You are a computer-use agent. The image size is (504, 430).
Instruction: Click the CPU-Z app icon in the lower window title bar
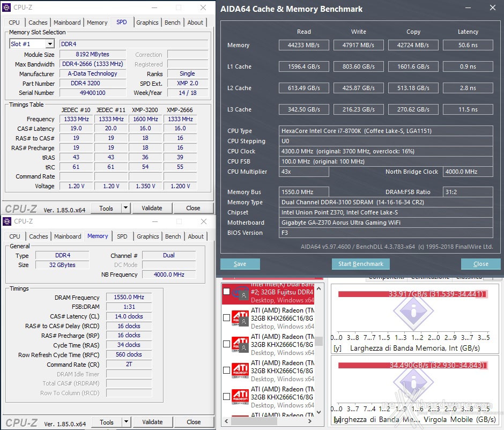pyautogui.click(x=7, y=221)
